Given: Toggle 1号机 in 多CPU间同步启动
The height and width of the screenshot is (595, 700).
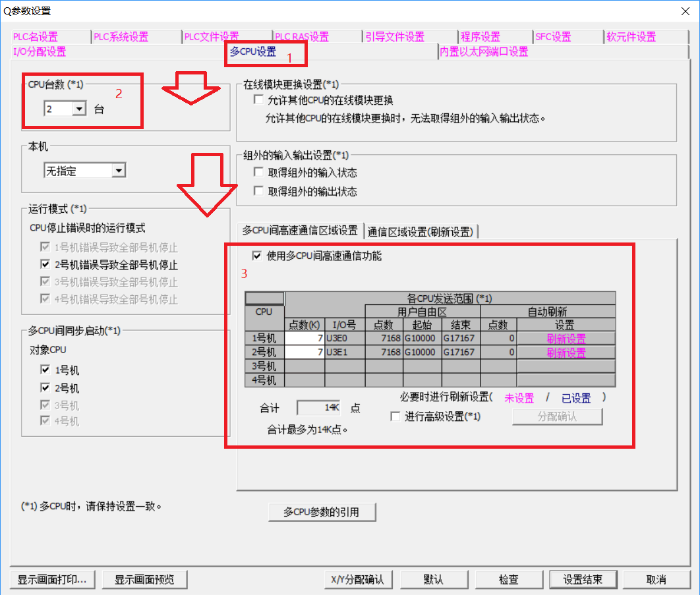Looking at the screenshot, I should click(x=45, y=370).
